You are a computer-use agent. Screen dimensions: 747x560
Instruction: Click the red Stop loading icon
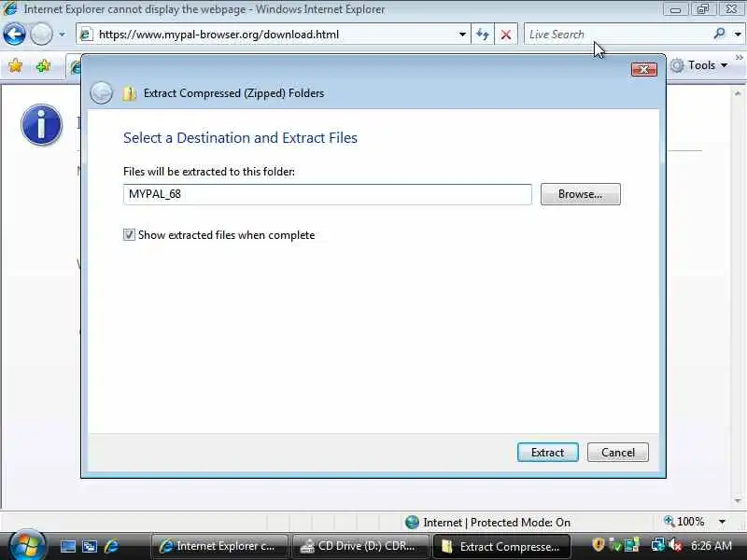506,35
